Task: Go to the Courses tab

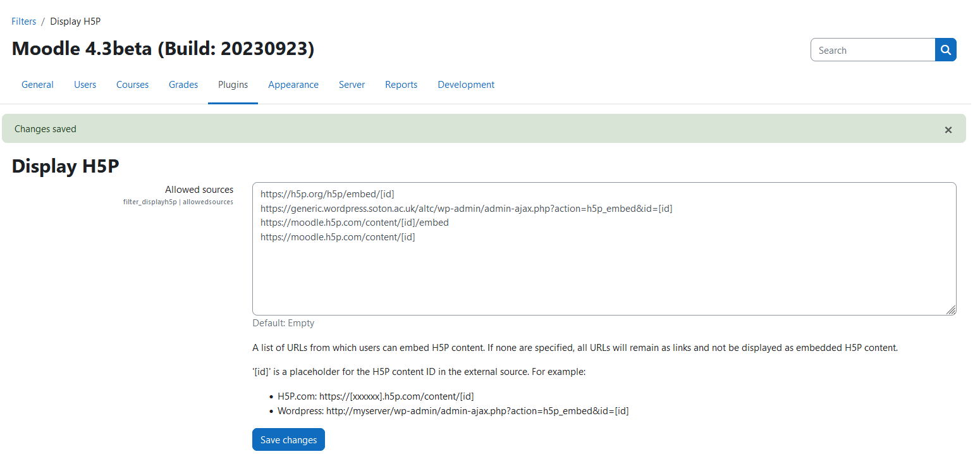Action: tap(132, 85)
